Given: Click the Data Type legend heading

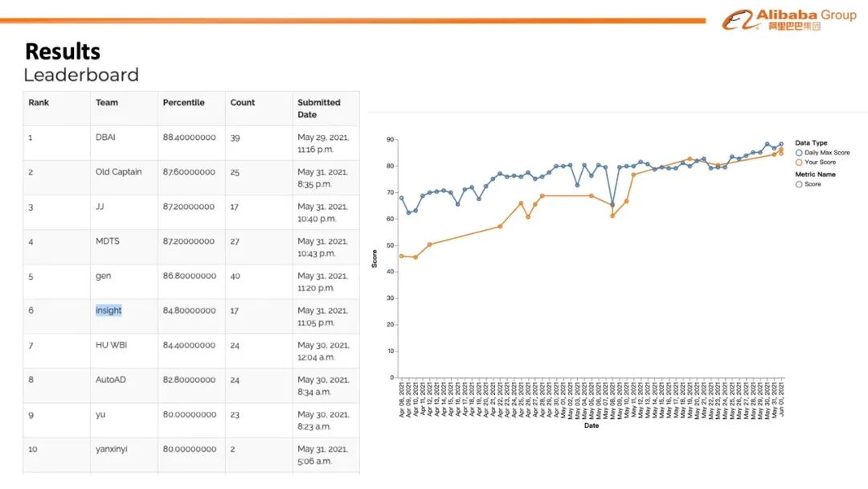Looking at the screenshot, I should [x=811, y=143].
